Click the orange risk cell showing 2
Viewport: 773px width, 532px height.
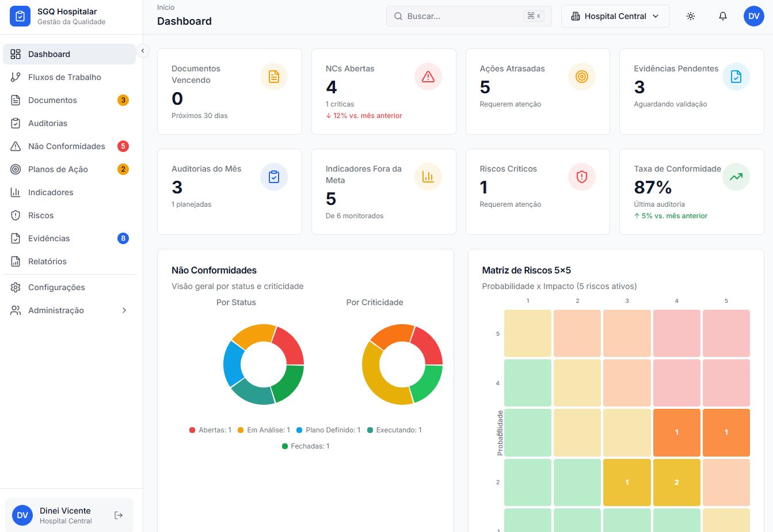click(x=676, y=482)
